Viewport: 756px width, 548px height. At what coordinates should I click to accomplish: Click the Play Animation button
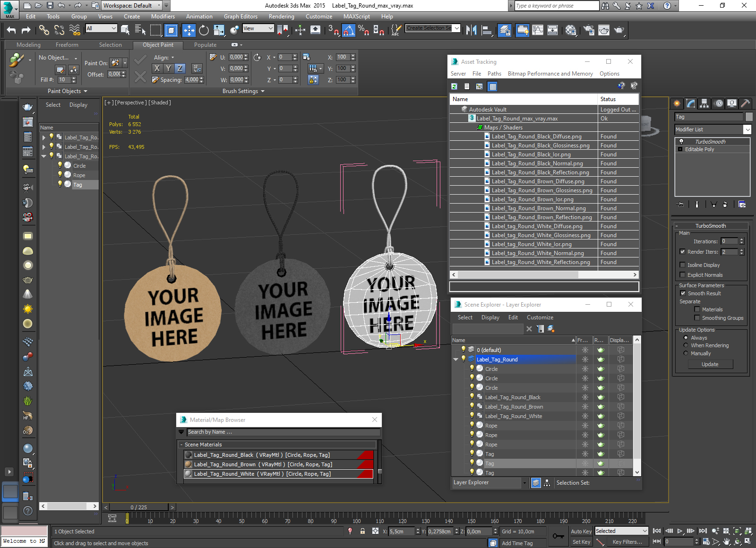680,531
